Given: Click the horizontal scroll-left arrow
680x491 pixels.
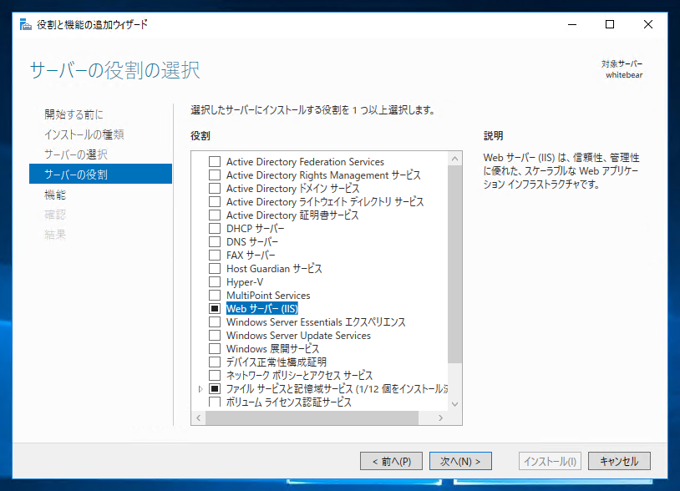Looking at the screenshot, I should (x=199, y=418).
